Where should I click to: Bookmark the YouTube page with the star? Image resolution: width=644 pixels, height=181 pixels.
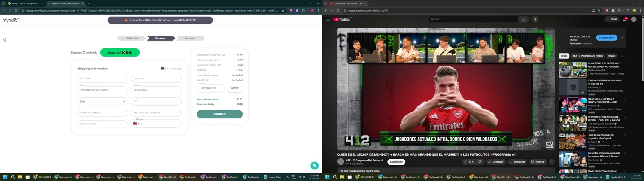[598, 11]
